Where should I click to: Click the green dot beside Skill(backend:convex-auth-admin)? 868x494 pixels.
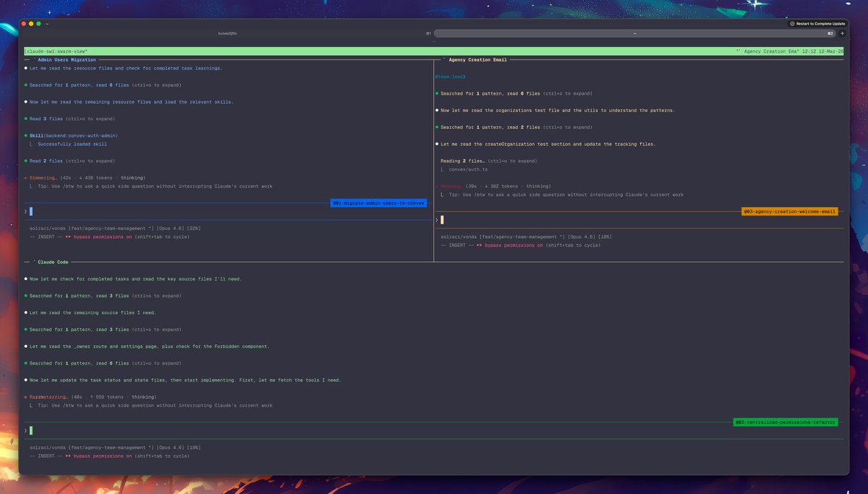pos(25,135)
